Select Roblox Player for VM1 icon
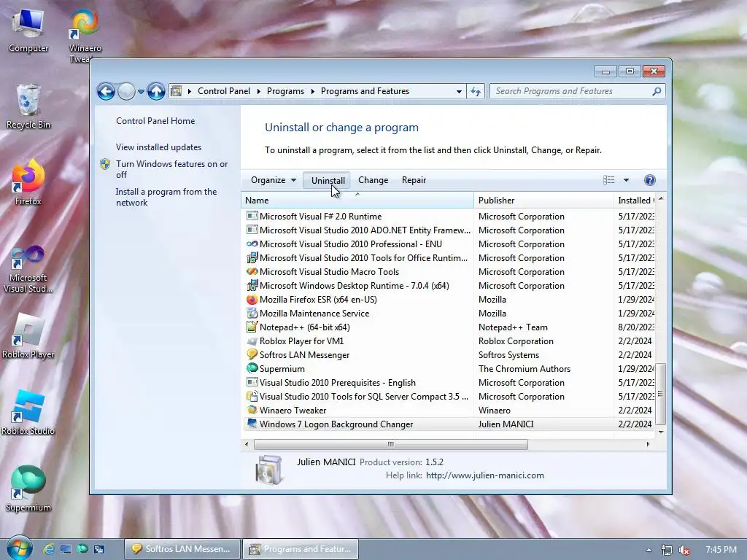The width and height of the screenshot is (747, 560). tap(252, 341)
